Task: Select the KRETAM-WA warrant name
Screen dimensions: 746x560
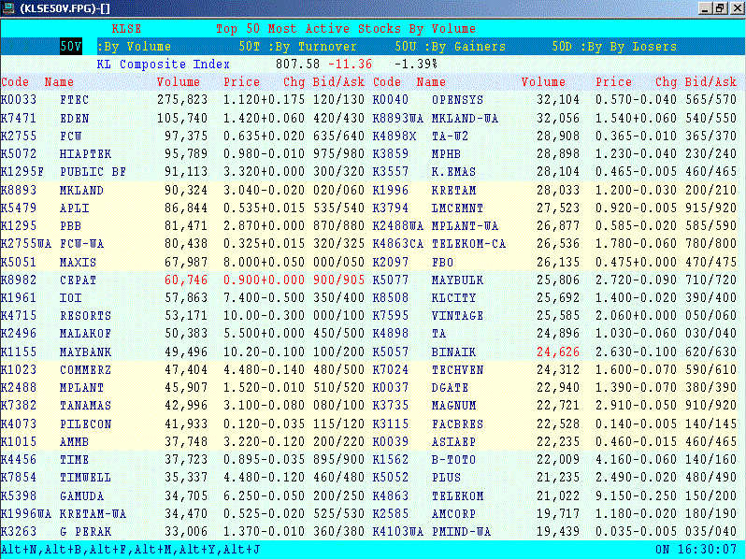Action: pos(93,514)
